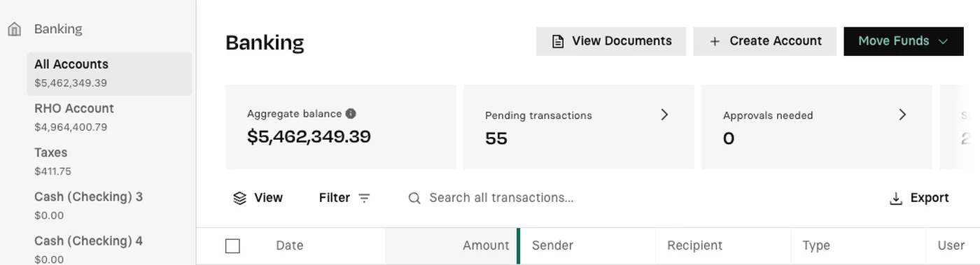This screenshot has height=265, width=980.
Task: Open the Move Funds dropdown
Action: tap(903, 41)
